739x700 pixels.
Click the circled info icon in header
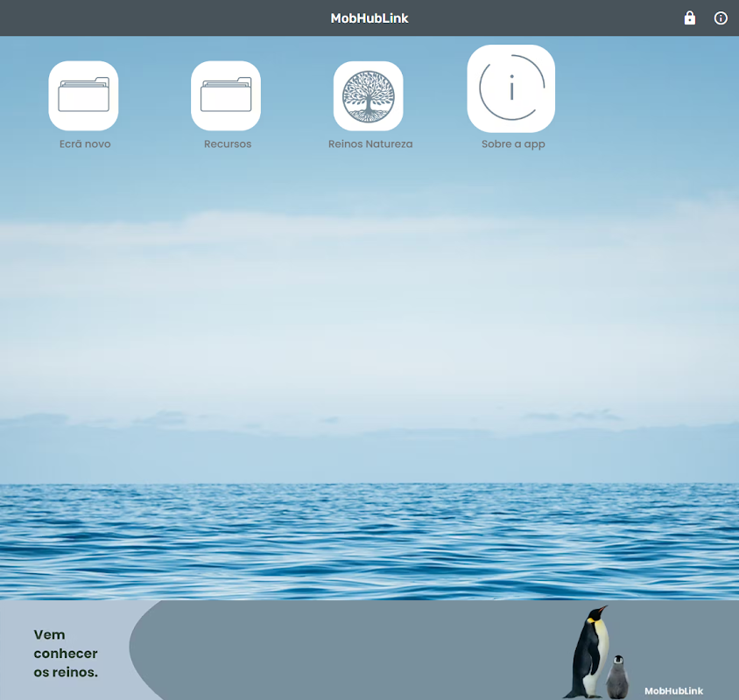(721, 17)
